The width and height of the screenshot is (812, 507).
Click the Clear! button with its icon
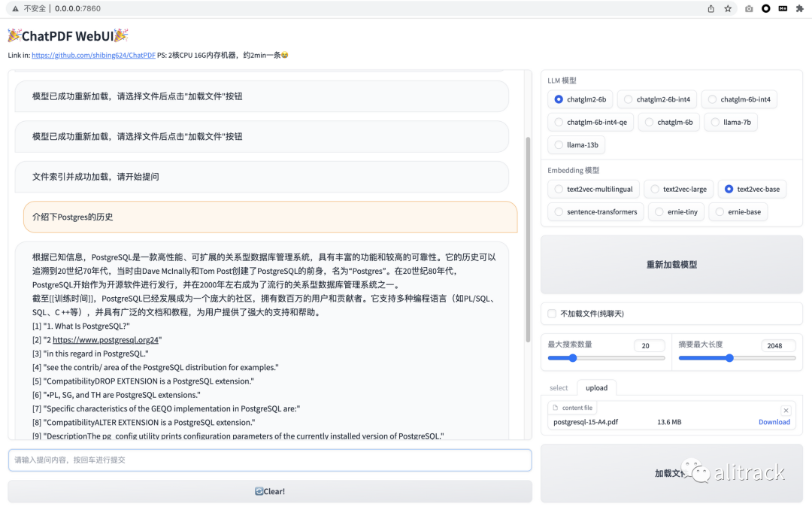(x=270, y=491)
